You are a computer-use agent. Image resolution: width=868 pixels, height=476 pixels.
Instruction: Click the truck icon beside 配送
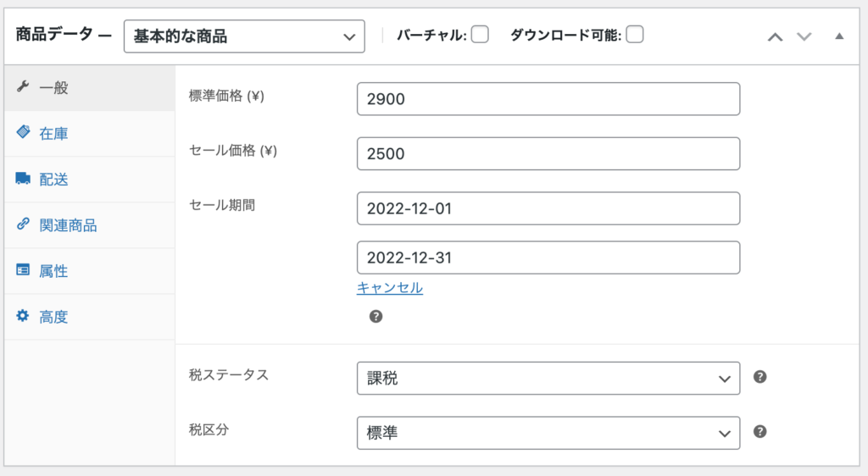(x=23, y=178)
